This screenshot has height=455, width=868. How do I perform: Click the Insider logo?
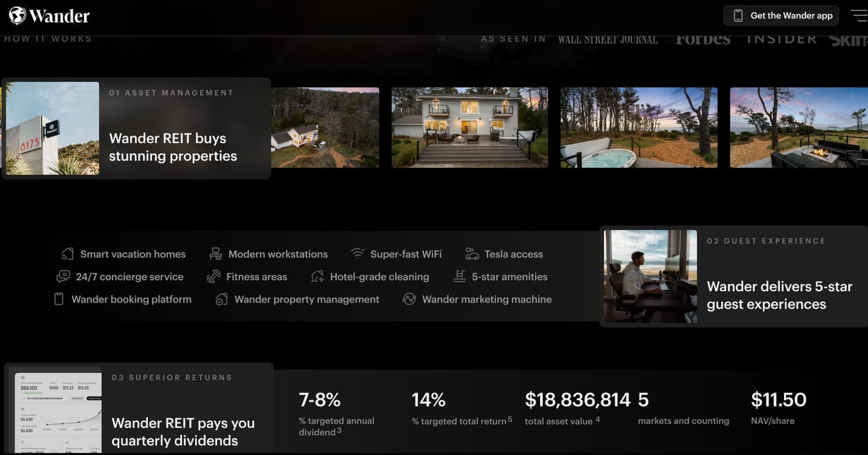pos(782,39)
